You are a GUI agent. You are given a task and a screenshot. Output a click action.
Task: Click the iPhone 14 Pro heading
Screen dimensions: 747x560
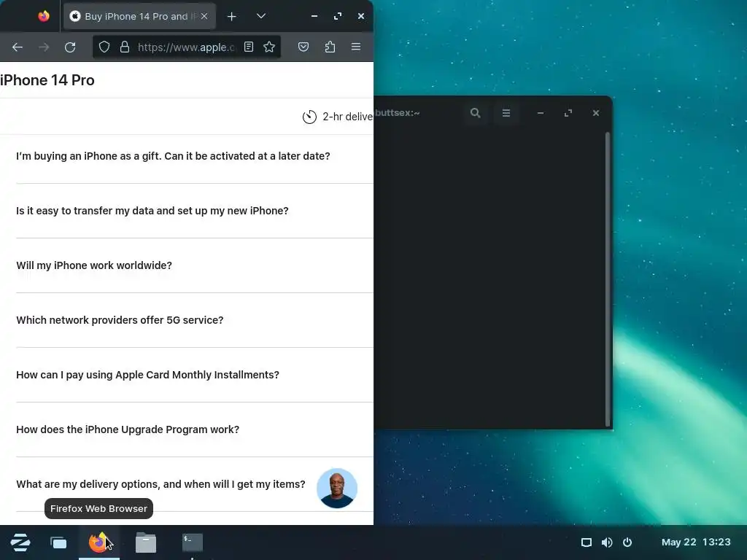pos(47,80)
